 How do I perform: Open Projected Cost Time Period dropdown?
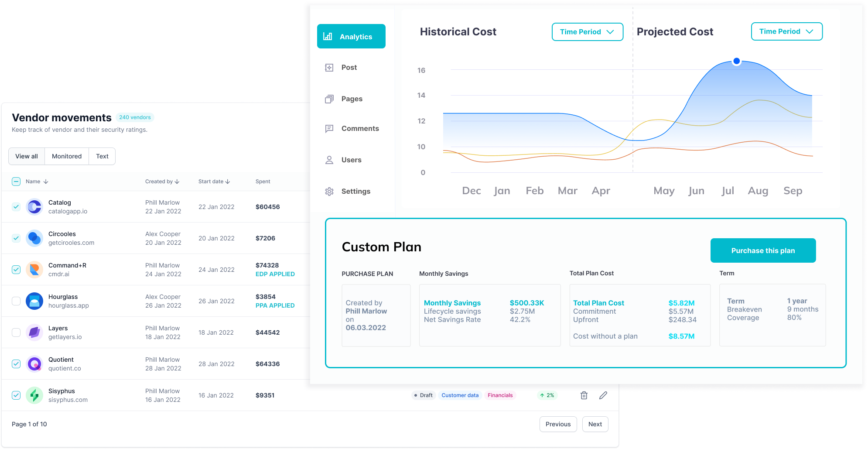pyautogui.click(x=786, y=31)
